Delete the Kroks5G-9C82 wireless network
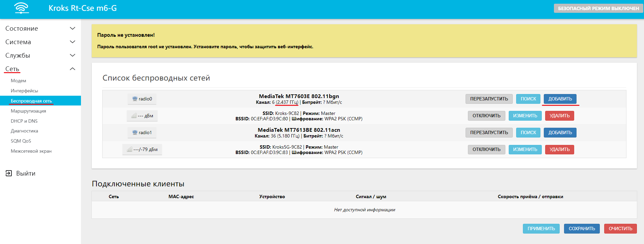 coord(559,149)
